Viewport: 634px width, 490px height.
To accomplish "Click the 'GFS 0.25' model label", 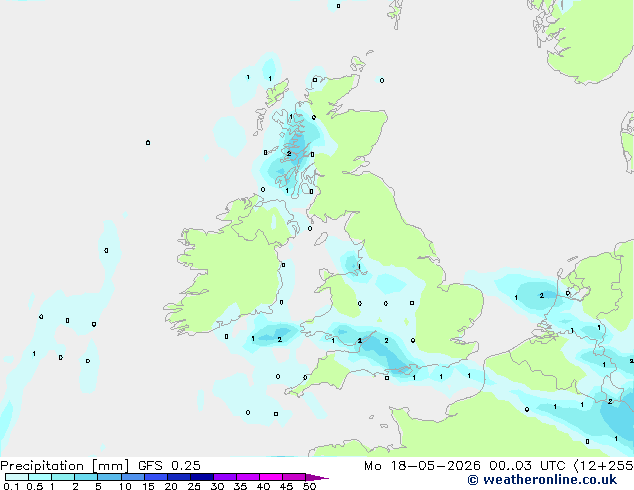I will 169,466.
